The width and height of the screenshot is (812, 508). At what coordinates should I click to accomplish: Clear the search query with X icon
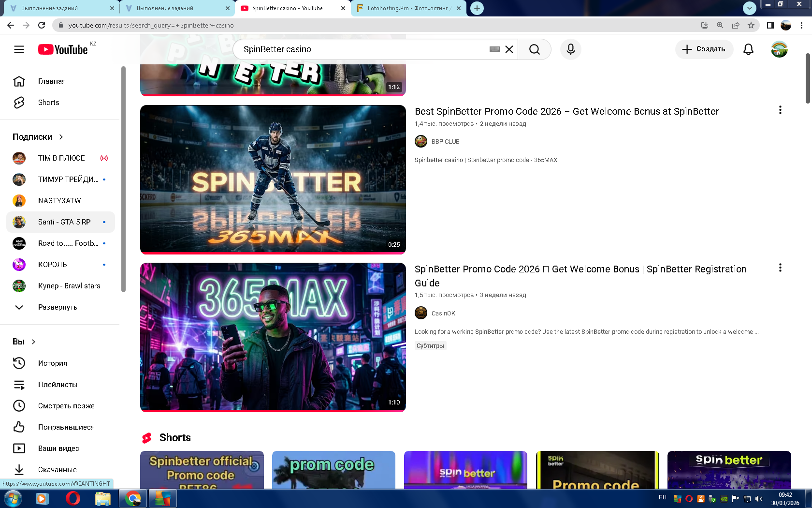(x=509, y=49)
